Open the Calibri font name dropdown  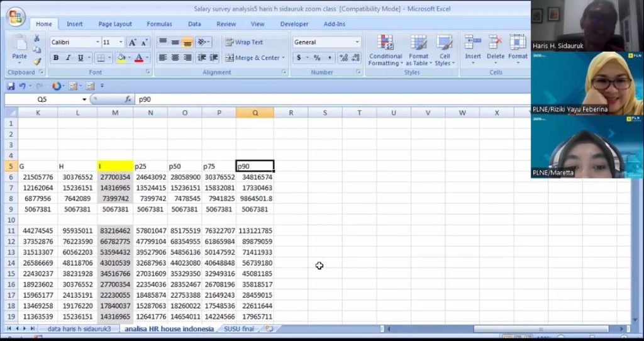[97, 42]
